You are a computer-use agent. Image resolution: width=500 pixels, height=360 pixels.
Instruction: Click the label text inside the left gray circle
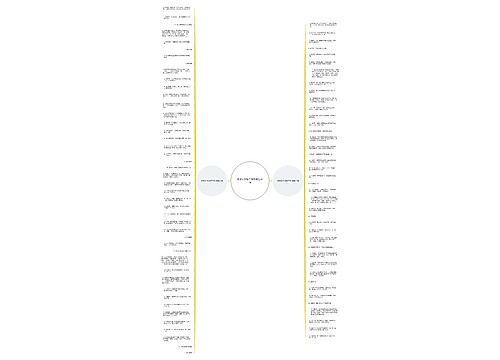[x=212, y=181]
